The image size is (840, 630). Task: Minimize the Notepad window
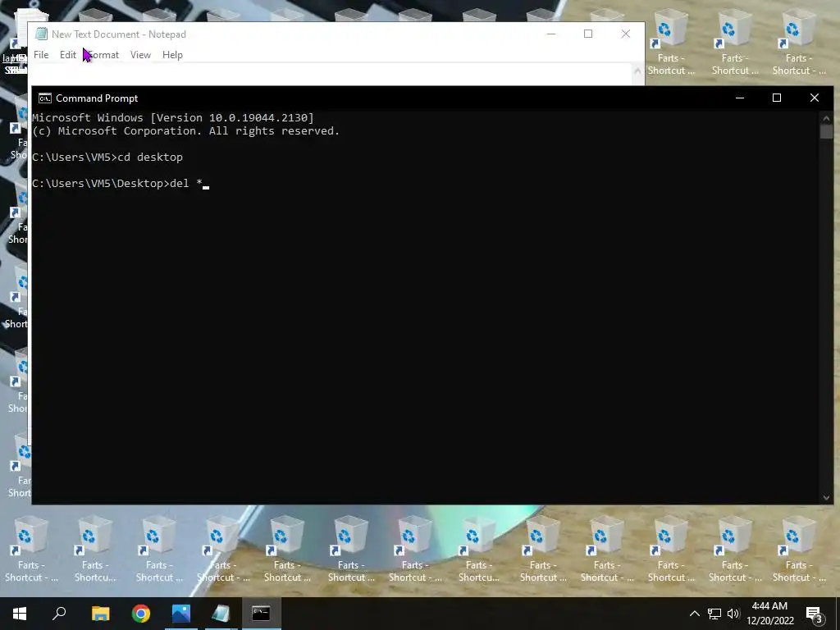pyautogui.click(x=550, y=34)
